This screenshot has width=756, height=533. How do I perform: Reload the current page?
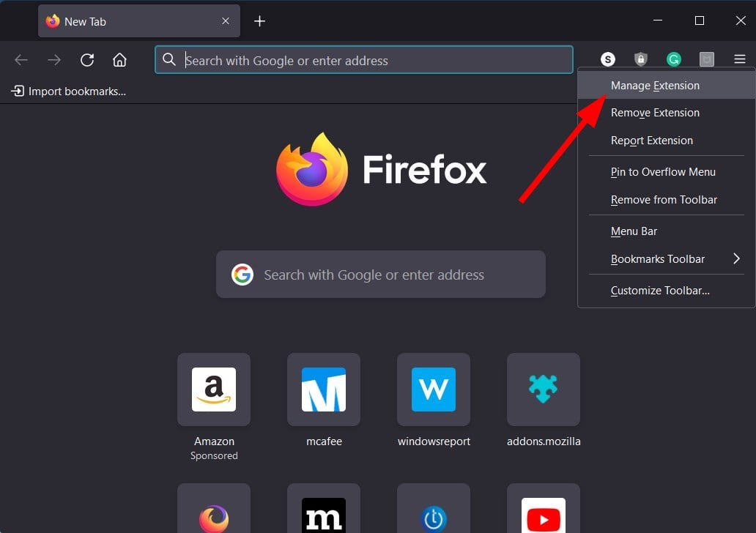pyautogui.click(x=87, y=60)
